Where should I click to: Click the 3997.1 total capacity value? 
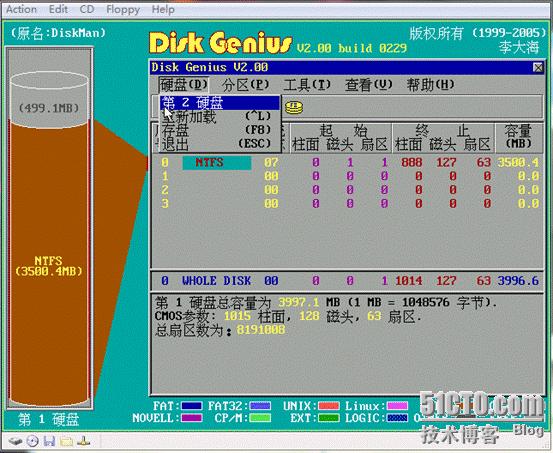[x=299, y=302]
